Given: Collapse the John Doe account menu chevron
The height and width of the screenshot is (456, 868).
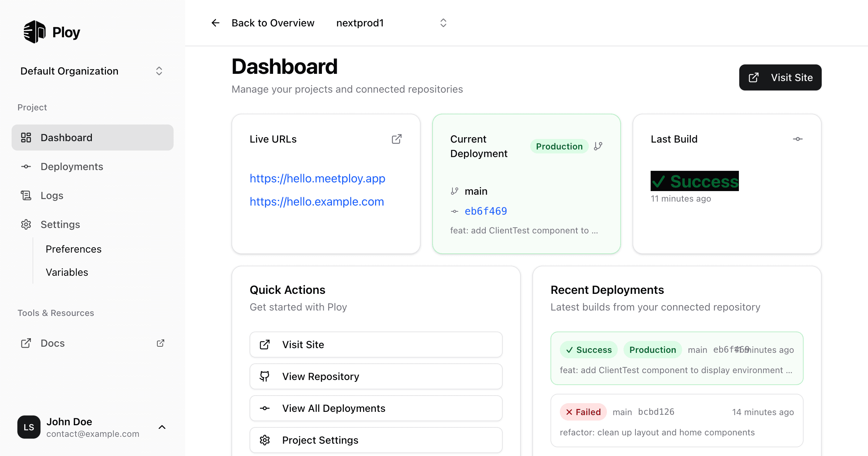Looking at the screenshot, I should pyautogui.click(x=162, y=427).
